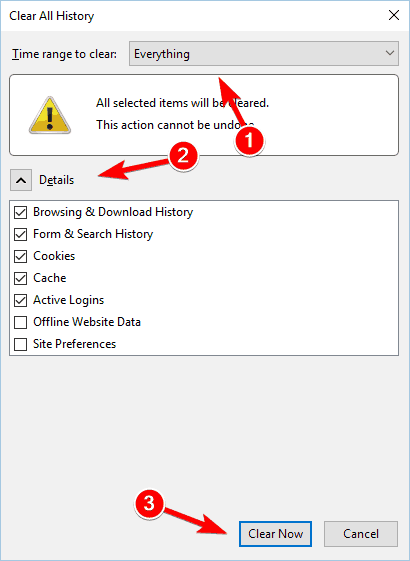Click the dropdown arrow next to Everything
410x561 pixels.
[390, 54]
